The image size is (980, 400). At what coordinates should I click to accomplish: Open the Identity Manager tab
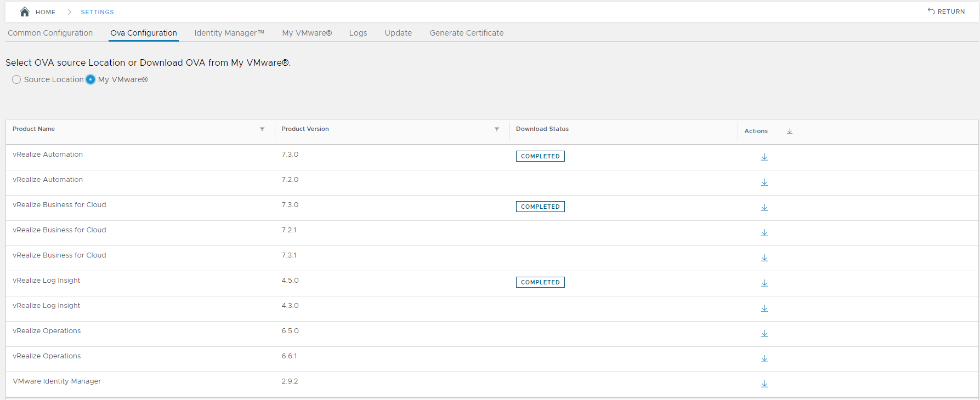[229, 33]
